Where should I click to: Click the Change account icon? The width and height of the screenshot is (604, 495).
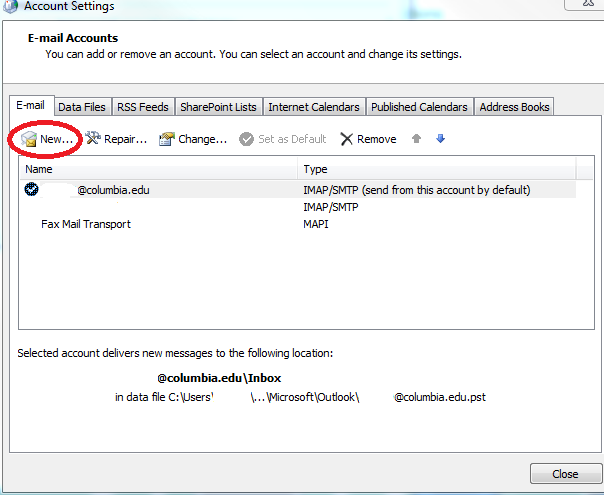coord(167,139)
